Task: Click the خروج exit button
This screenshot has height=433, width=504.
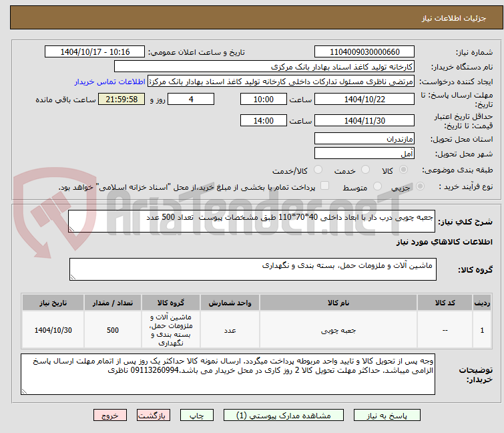Action: click(x=110, y=416)
